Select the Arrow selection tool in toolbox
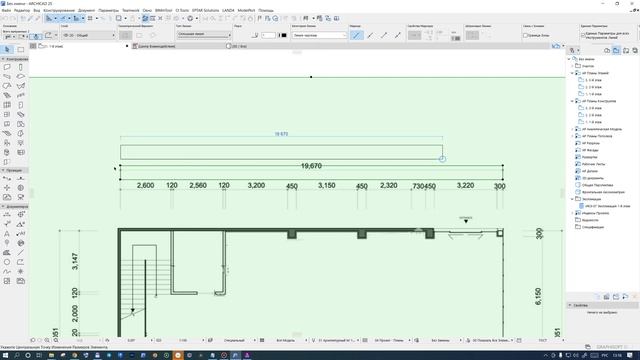Viewport: 640px width, 360px height. click(7, 49)
